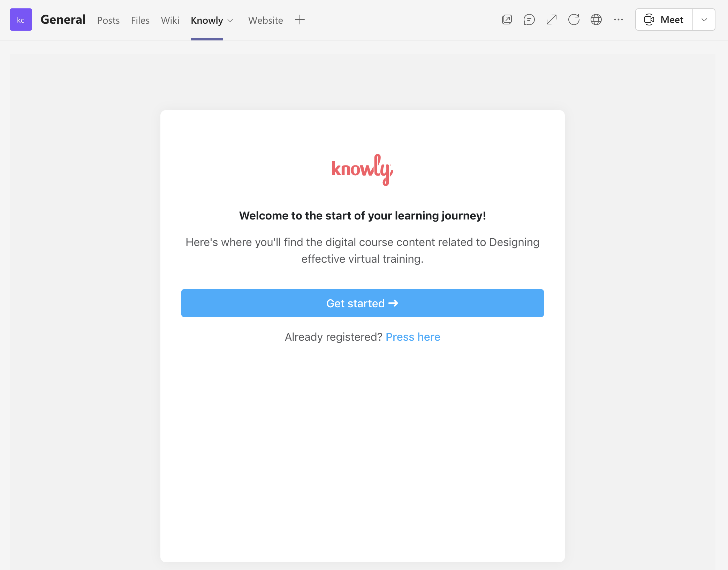The image size is (728, 570).
Task: Open the tab conversation chat icon
Action: pyautogui.click(x=529, y=20)
